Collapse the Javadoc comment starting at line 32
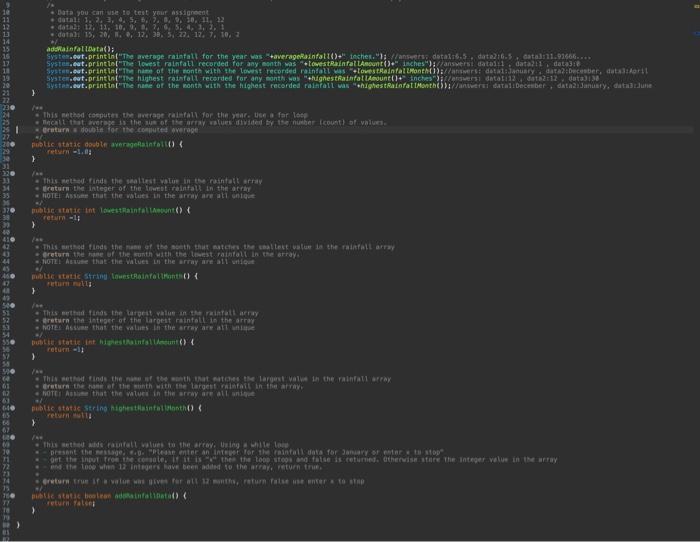The image size is (700, 542). pos(12,174)
